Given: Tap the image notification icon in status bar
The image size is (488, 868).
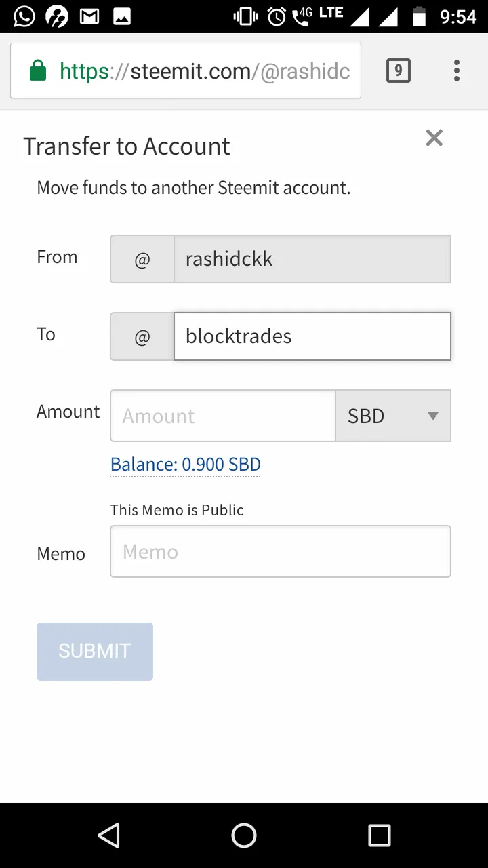Looking at the screenshot, I should coord(122,16).
